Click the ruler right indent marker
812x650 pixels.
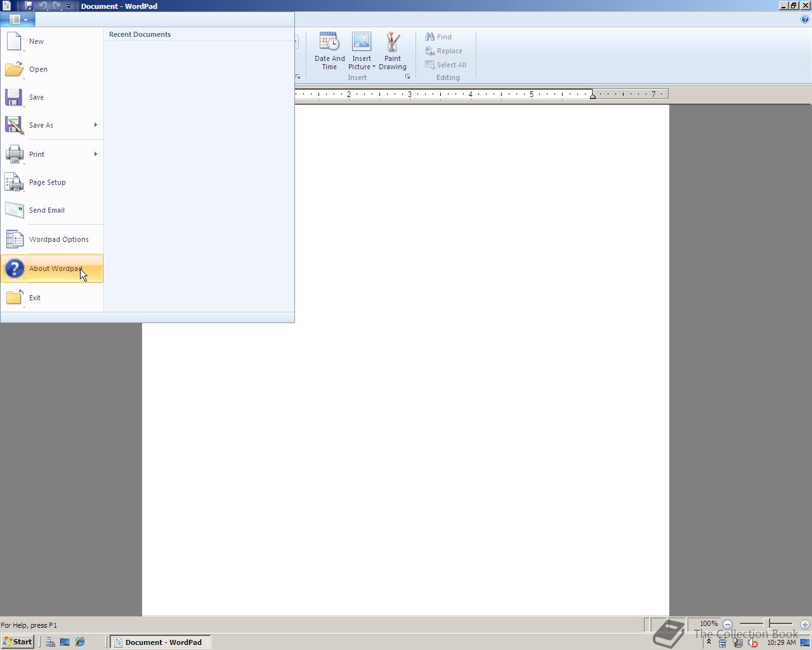(x=593, y=96)
